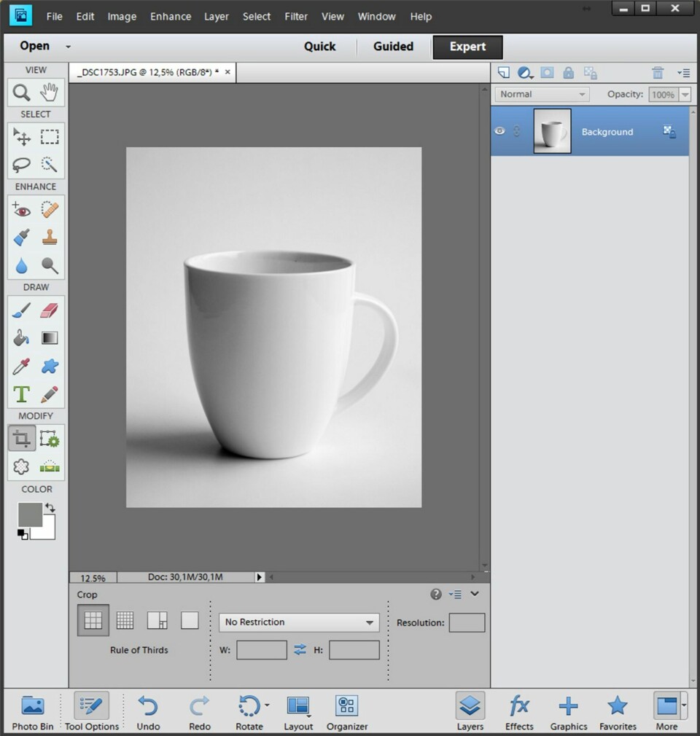Hide the Background layer visibility eye
The image size is (700, 736).
pos(499,131)
